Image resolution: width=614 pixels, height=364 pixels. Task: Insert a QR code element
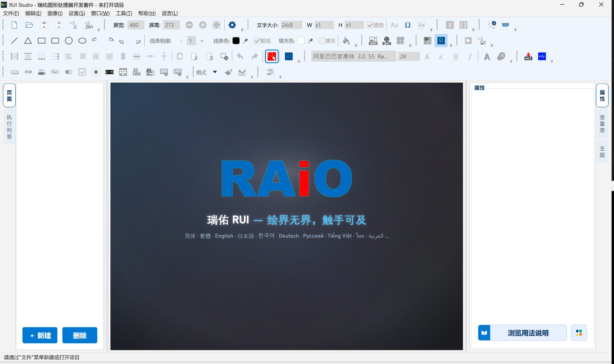400,41
